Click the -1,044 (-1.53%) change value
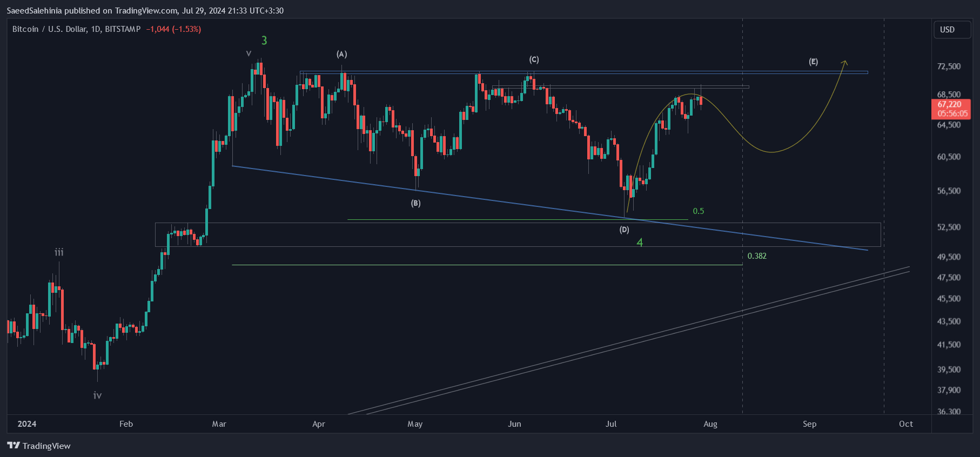Viewport: 980px width, 457px height. click(x=173, y=29)
